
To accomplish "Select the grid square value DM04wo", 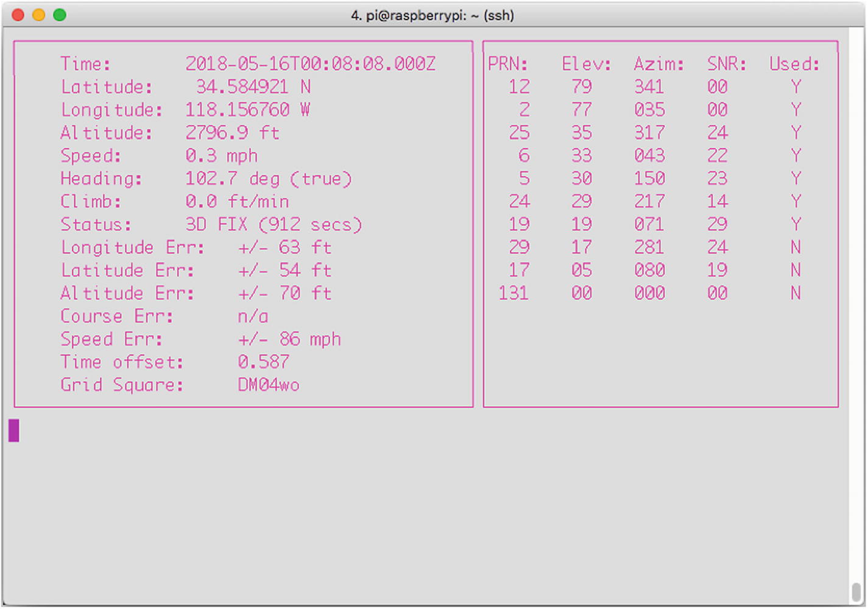I will pos(269,385).
